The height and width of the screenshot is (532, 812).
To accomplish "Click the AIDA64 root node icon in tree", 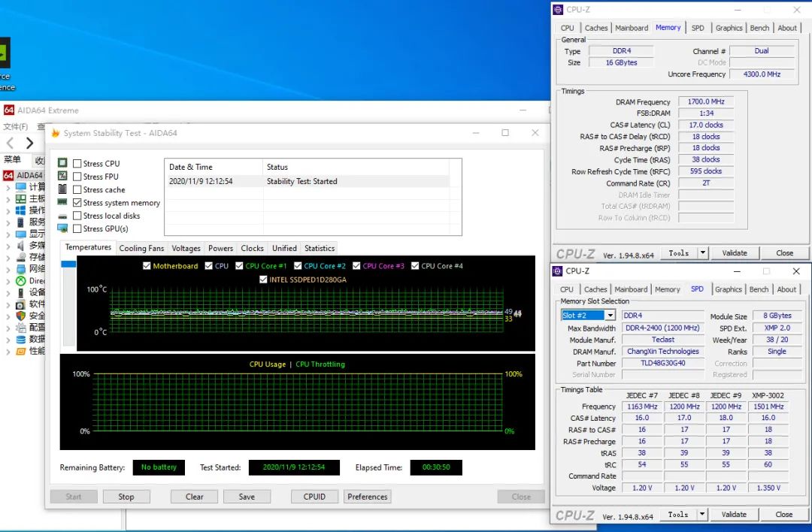I will click(x=9, y=175).
